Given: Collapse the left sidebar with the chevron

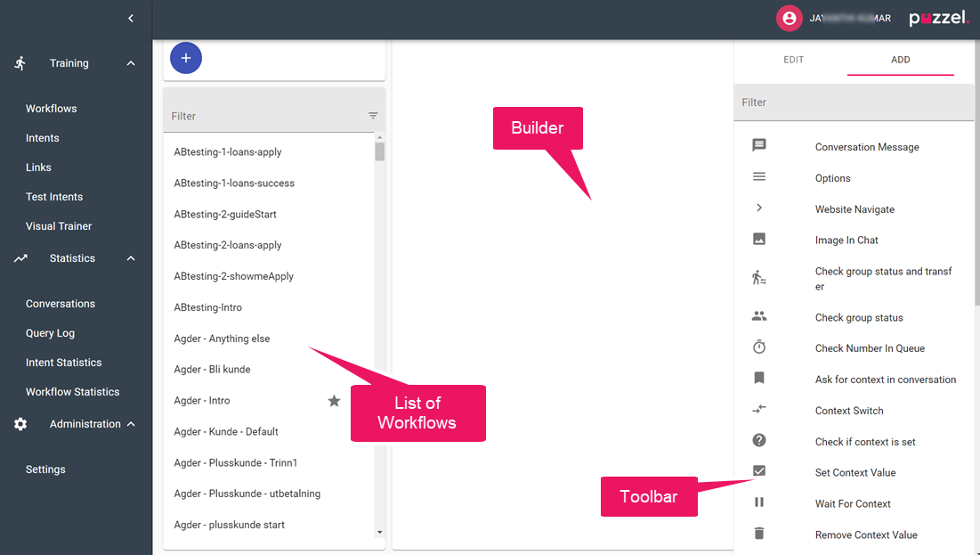Looking at the screenshot, I should coord(131,18).
